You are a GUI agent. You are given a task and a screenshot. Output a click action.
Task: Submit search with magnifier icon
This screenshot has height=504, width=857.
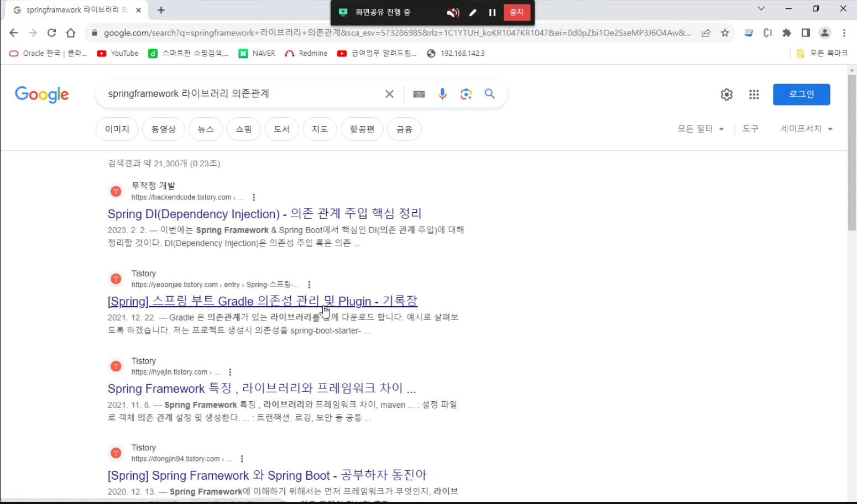(x=490, y=94)
